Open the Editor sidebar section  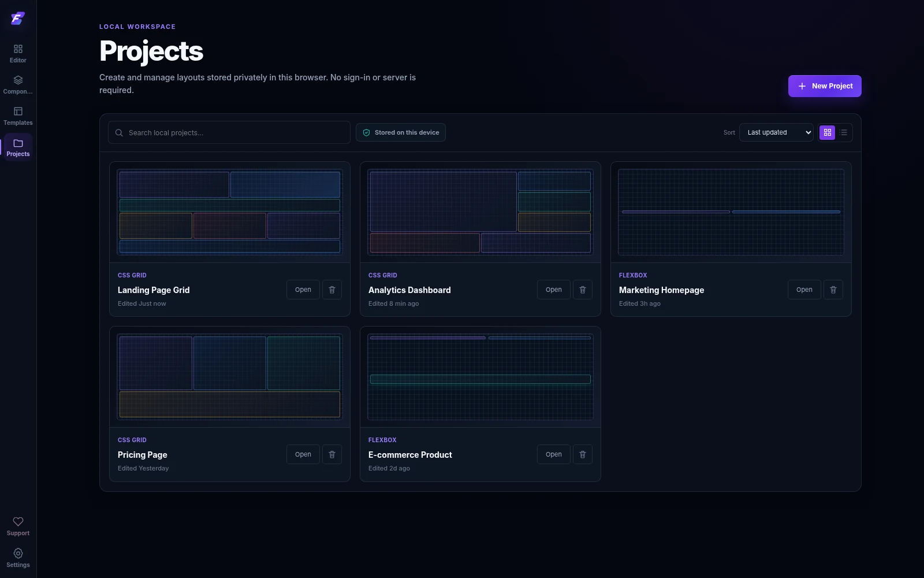[x=18, y=53]
